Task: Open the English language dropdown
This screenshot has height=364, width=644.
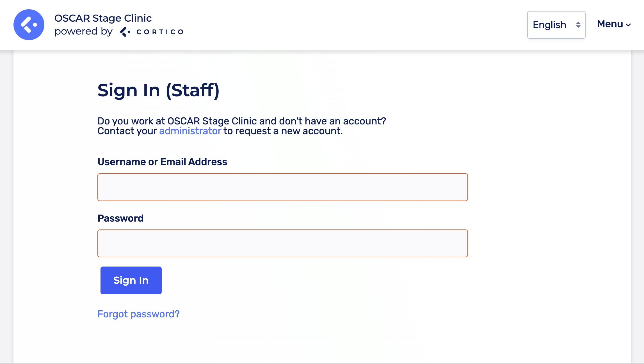Action: (550, 25)
